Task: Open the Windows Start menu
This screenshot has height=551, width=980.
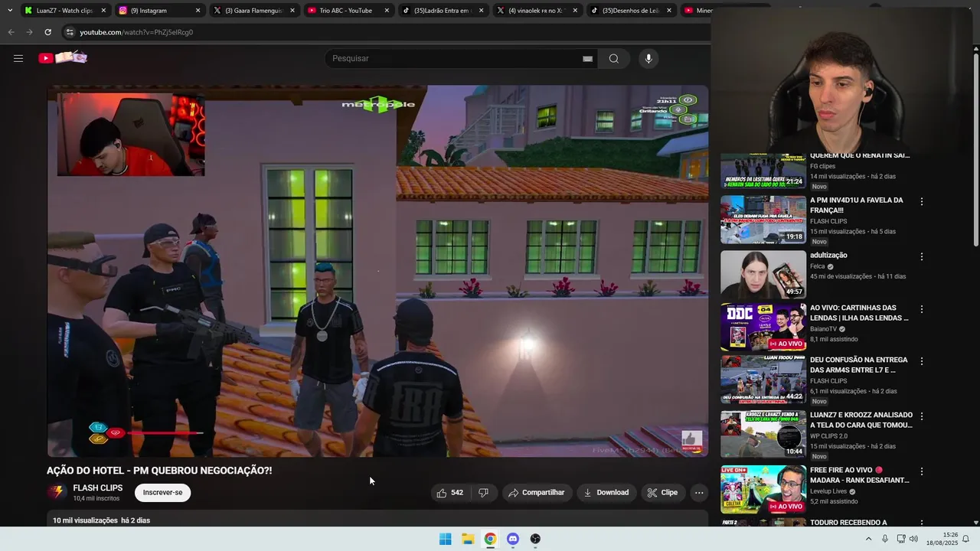Action: [445, 539]
